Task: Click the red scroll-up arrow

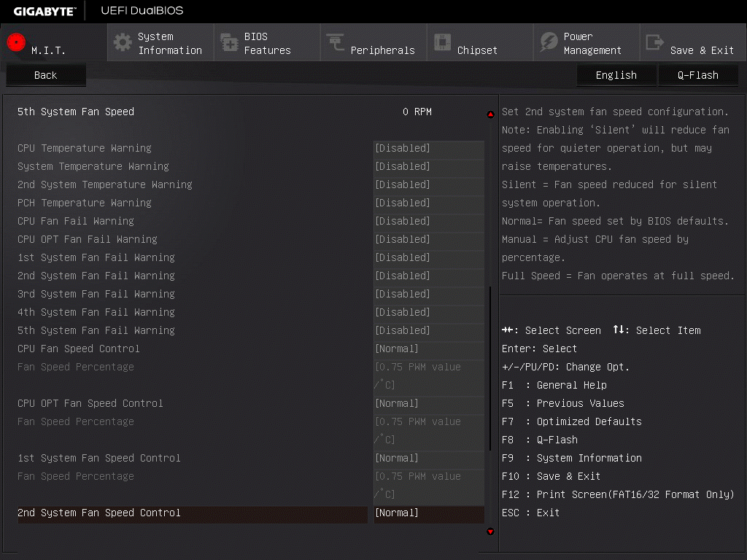Action: pyautogui.click(x=490, y=114)
